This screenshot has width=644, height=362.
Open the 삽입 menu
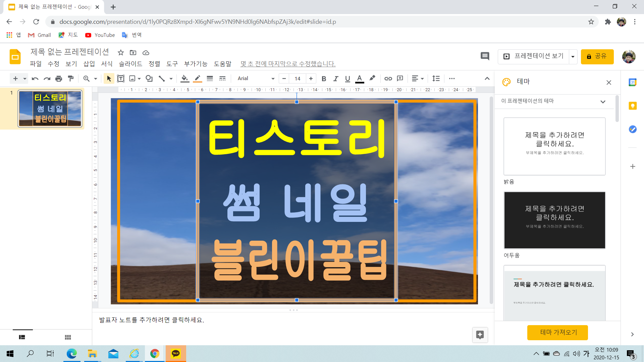tap(89, 64)
